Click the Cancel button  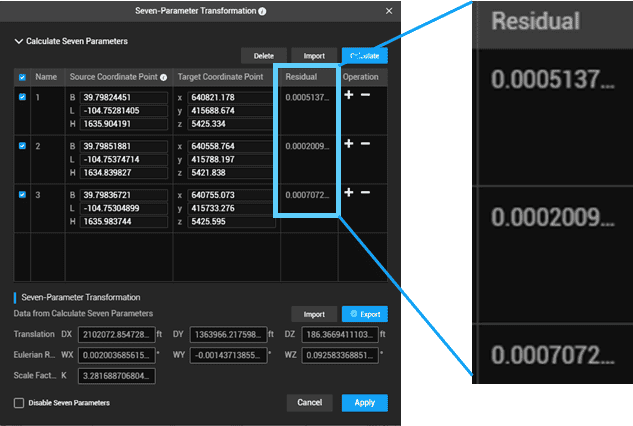(309, 403)
